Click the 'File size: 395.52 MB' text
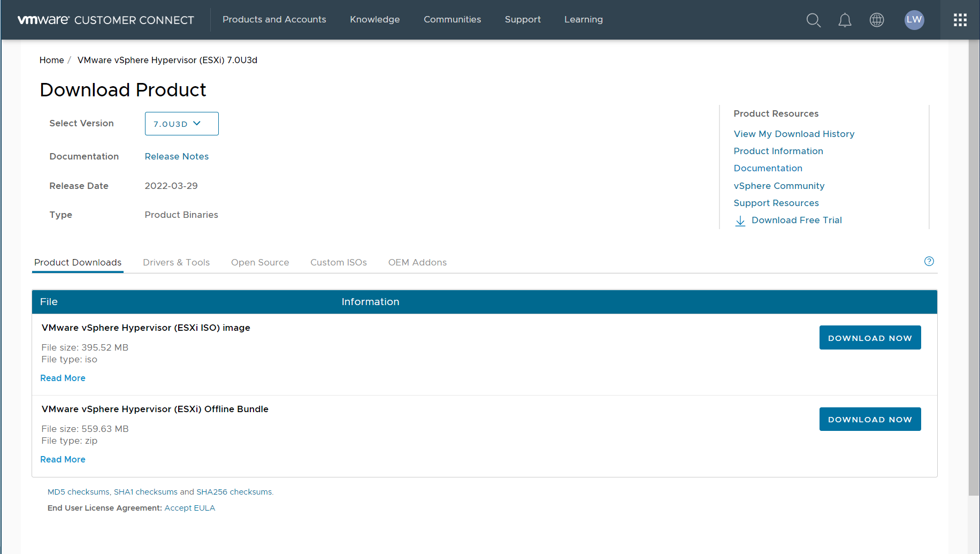 [85, 347]
